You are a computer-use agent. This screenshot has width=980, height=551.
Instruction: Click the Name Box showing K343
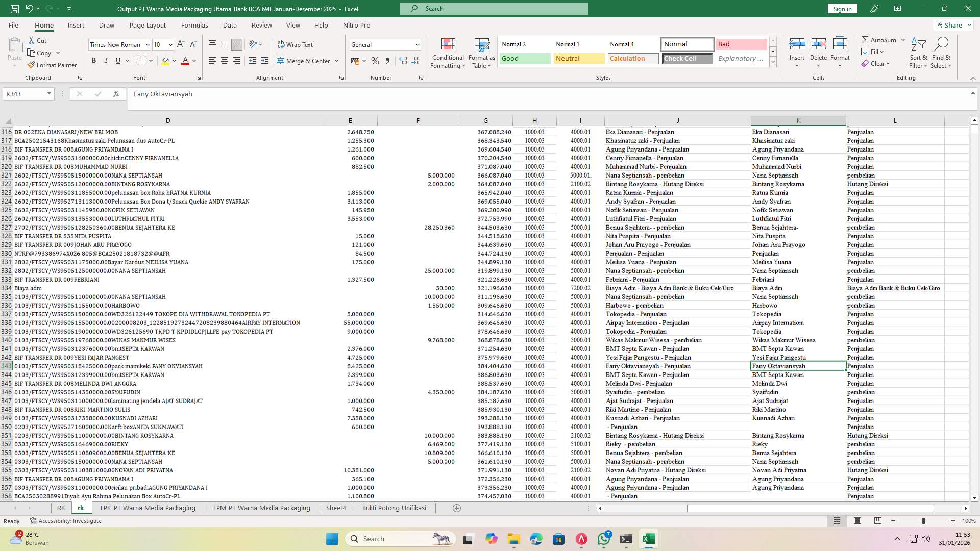click(24, 94)
